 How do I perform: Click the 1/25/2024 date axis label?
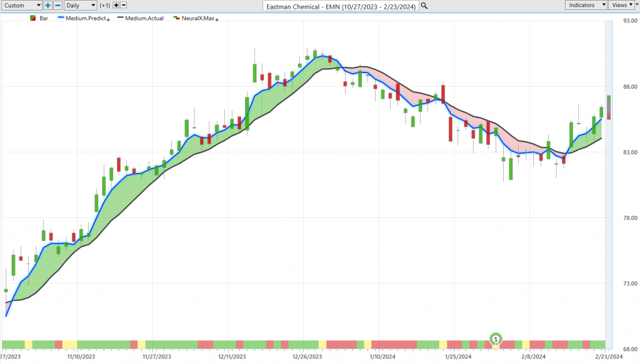(458, 357)
